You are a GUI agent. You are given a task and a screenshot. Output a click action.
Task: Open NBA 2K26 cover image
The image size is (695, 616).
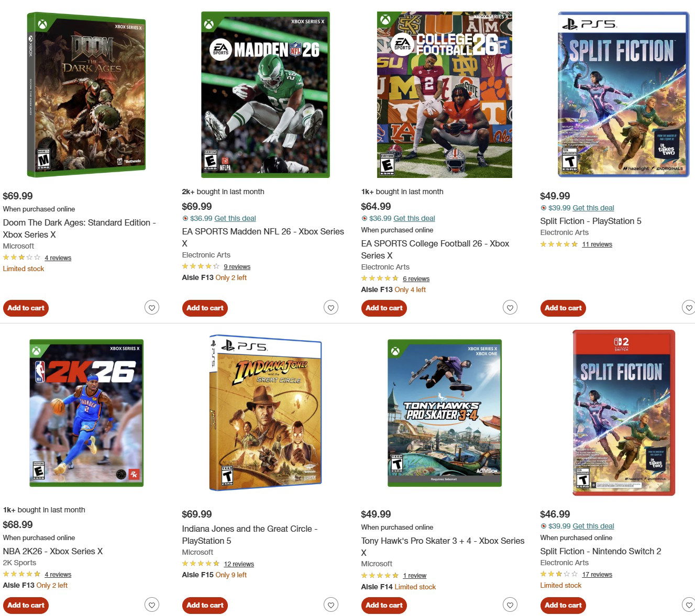86,413
